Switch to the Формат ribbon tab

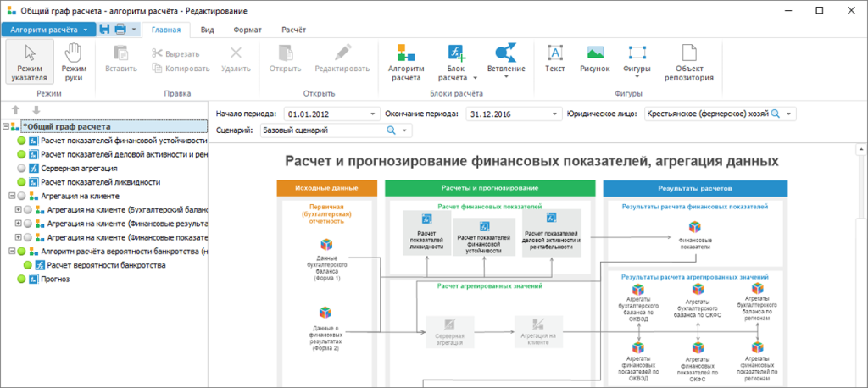249,30
